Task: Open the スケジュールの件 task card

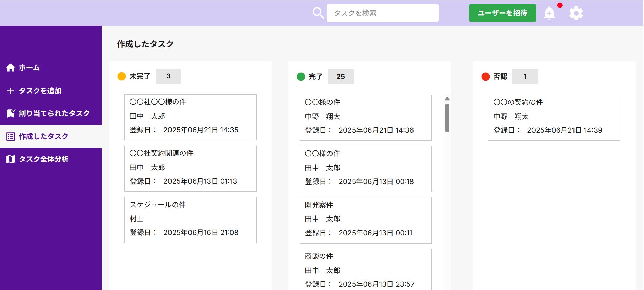Action: (190, 220)
